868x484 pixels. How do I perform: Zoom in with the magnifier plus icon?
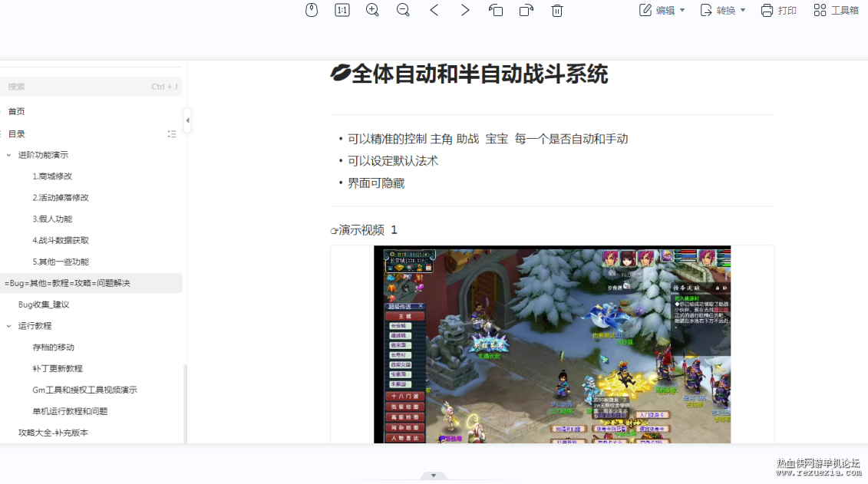tap(372, 10)
